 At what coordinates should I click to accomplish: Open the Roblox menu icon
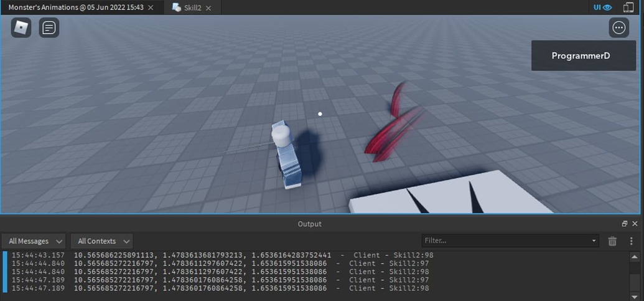click(21, 28)
